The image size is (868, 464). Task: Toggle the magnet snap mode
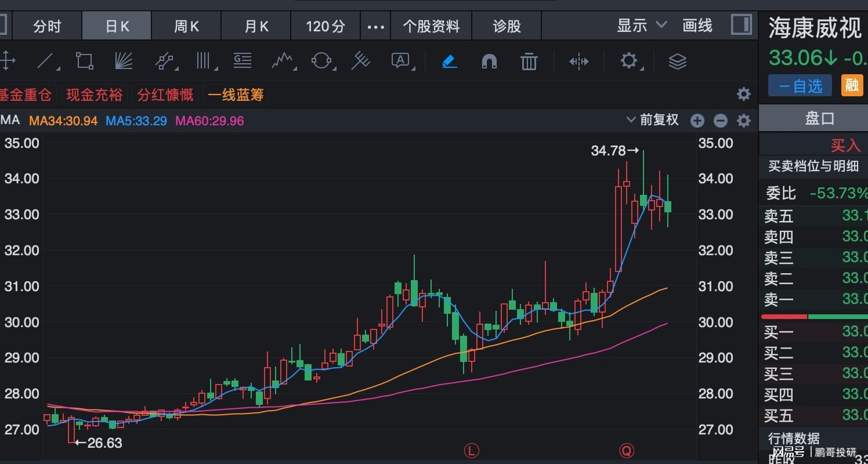click(x=489, y=61)
